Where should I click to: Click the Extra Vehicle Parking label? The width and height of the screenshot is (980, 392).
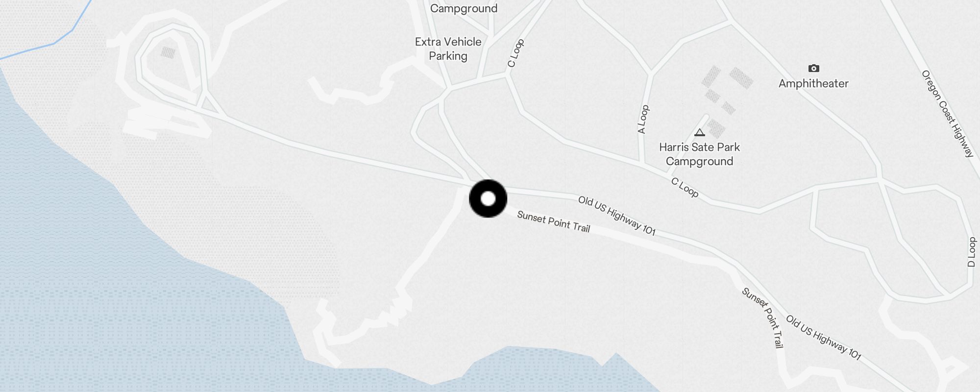[x=448, y=49]
